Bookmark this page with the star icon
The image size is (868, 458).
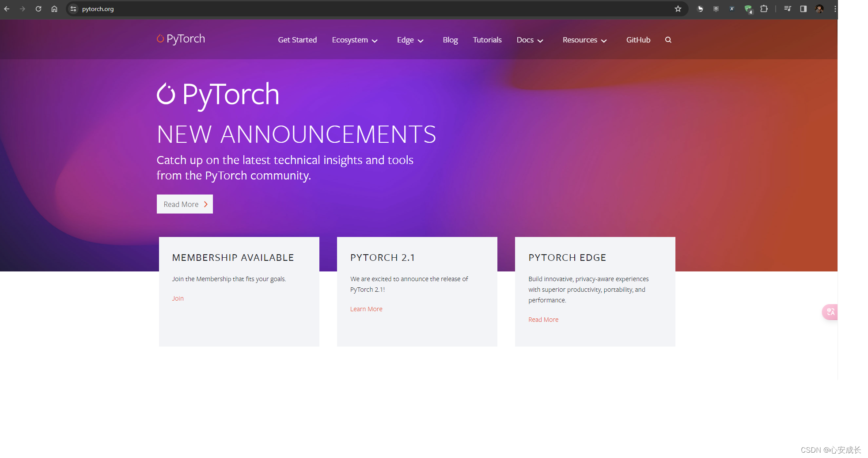678,9
